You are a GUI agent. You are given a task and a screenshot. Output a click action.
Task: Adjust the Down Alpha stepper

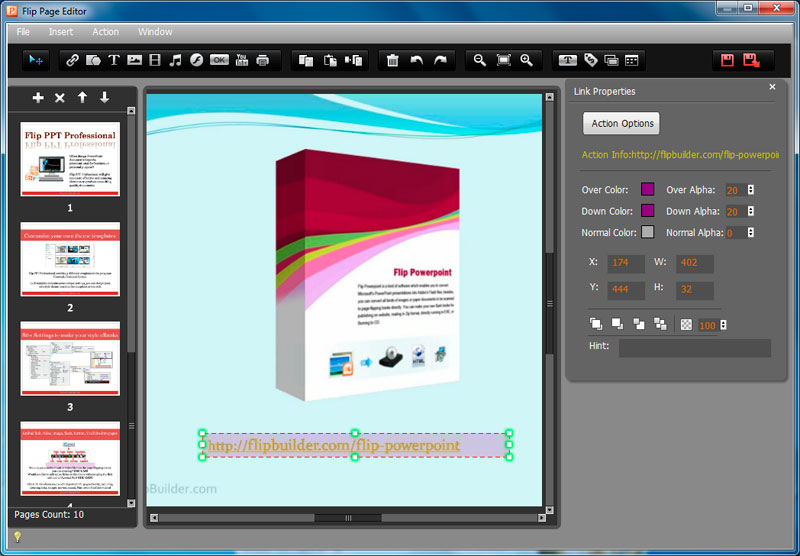(x=751, y=211)
